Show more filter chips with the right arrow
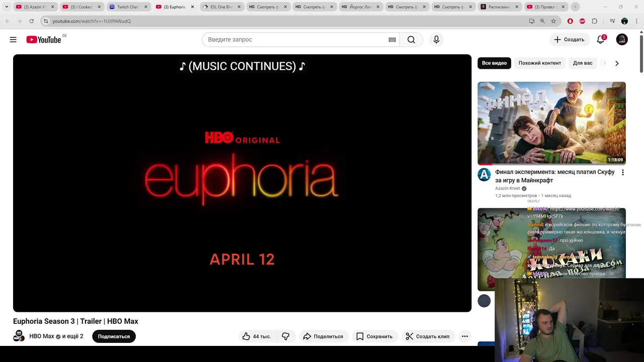The image size is (644, 362). click(x=617, y=63)
